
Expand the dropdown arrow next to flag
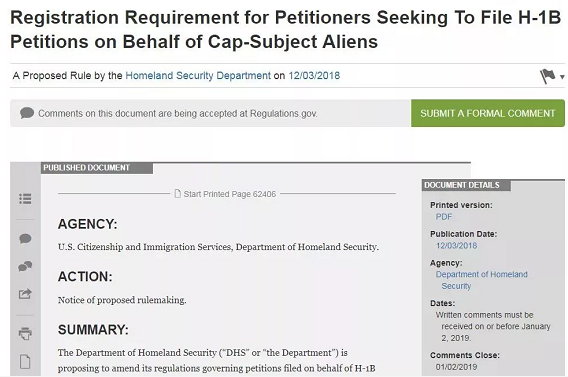(562, 77)
